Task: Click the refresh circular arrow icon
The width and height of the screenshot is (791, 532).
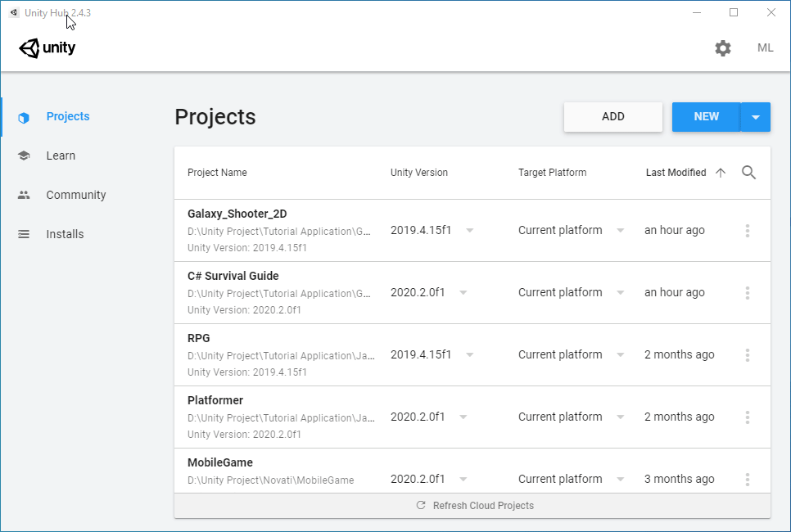Action: [421, 505]
